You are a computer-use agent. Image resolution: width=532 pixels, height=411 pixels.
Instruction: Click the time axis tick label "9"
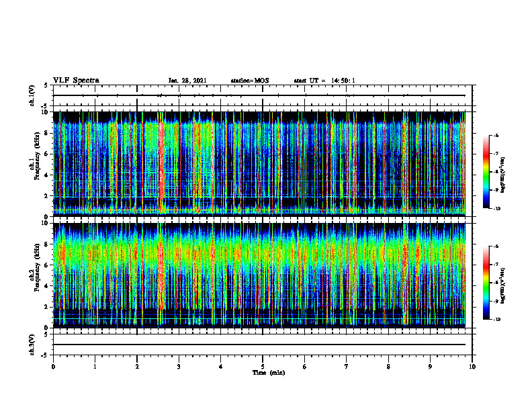click(430, 367)
